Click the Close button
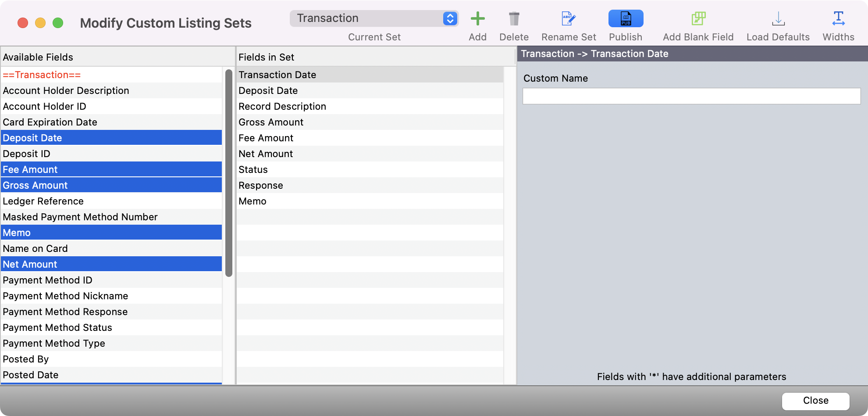The width and height of the screenshot is (868, 416). point(815,401)
